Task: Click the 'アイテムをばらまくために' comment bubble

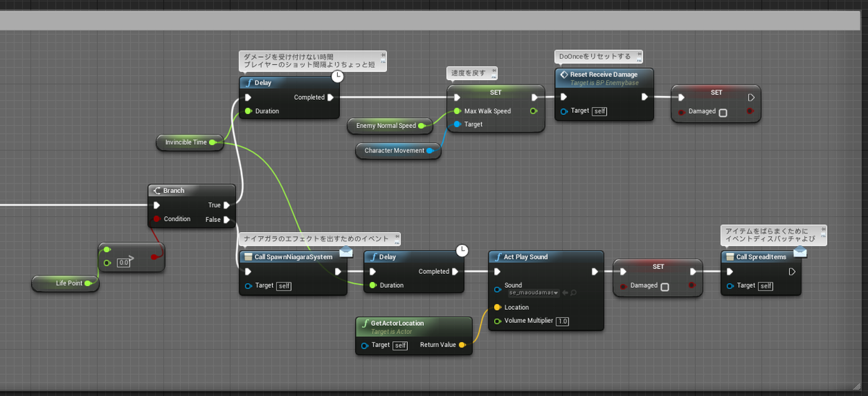Action: point(773,235)
